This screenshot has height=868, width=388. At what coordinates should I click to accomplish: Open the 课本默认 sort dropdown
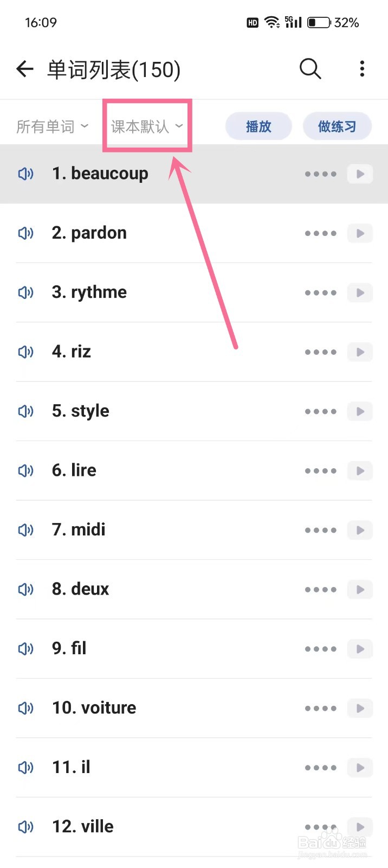pyautogui.click(x=147, y=126)
